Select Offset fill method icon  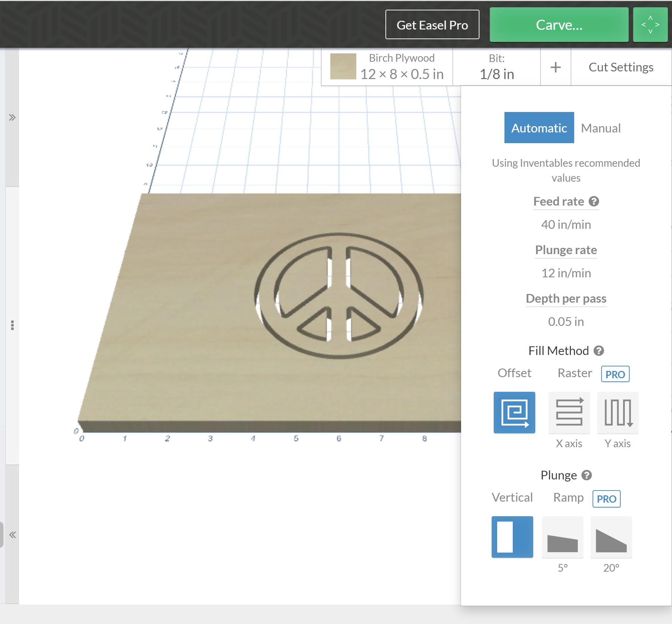coord(514,412)
